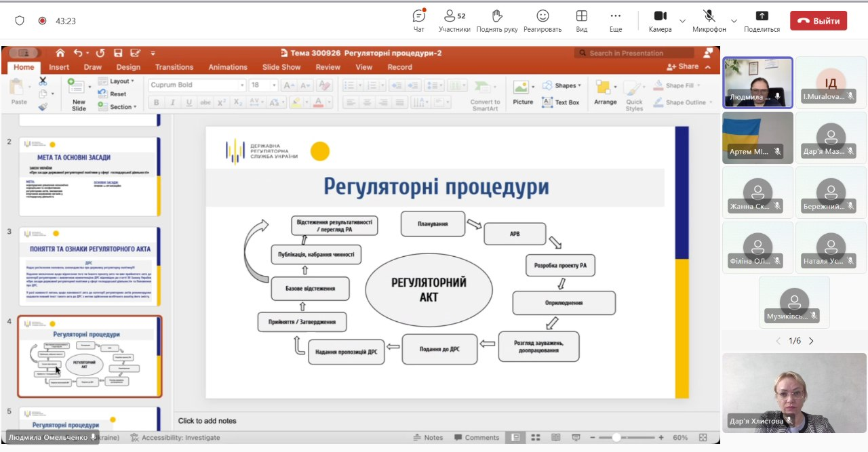Open the Section dropdown
The image size is (868, 452).
pos(118,107)
